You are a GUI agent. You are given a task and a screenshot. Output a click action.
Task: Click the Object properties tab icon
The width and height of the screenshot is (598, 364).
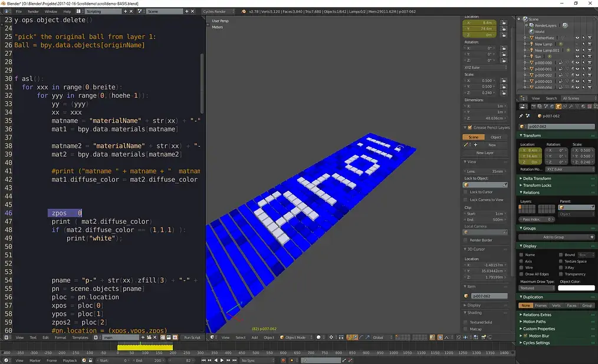coord(558,107)
